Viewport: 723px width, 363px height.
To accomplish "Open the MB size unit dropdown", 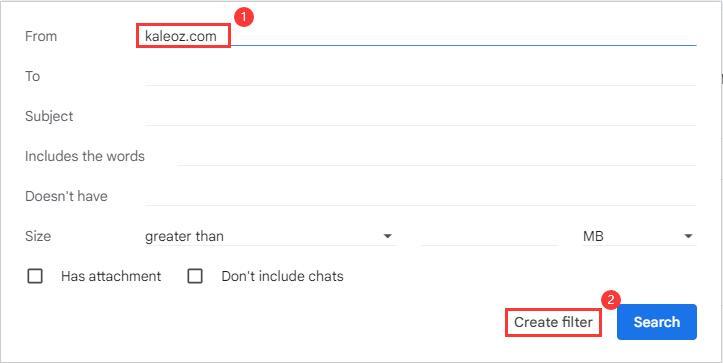I will [x=638, y=237].
